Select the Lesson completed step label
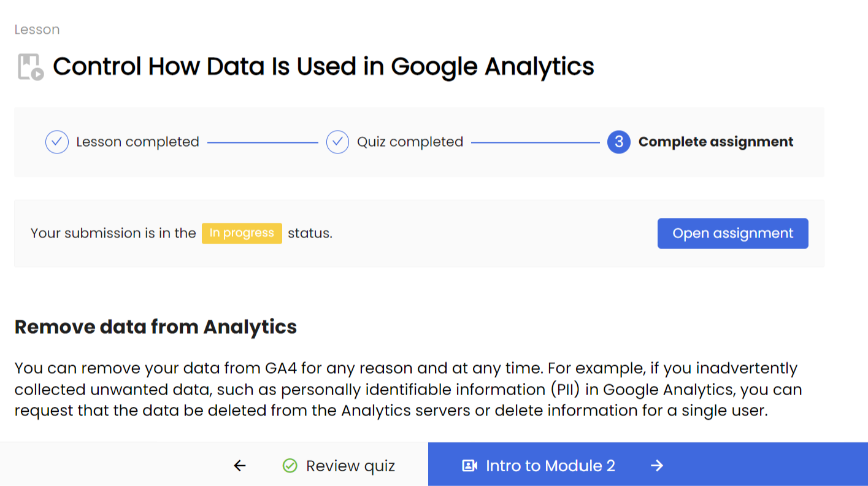 pyautogui.click(x=137, y=142)
